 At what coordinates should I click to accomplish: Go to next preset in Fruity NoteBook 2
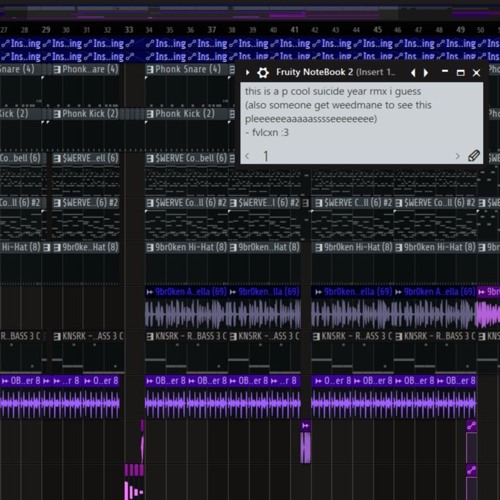(x=426, y=72)
